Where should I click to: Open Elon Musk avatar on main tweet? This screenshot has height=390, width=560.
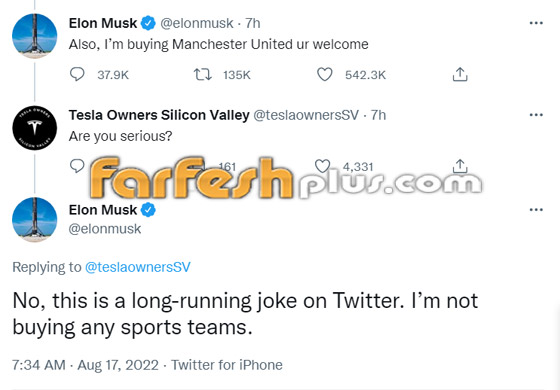[x=35, y=220]
